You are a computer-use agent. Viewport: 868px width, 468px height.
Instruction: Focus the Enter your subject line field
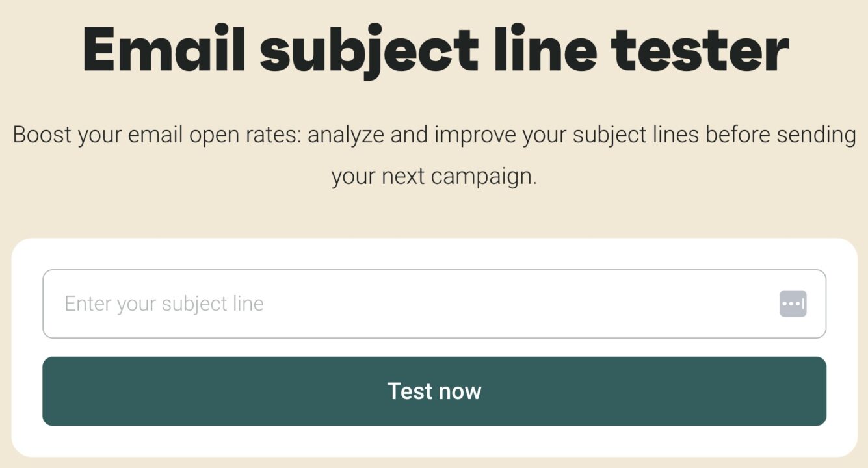[416, 304]
